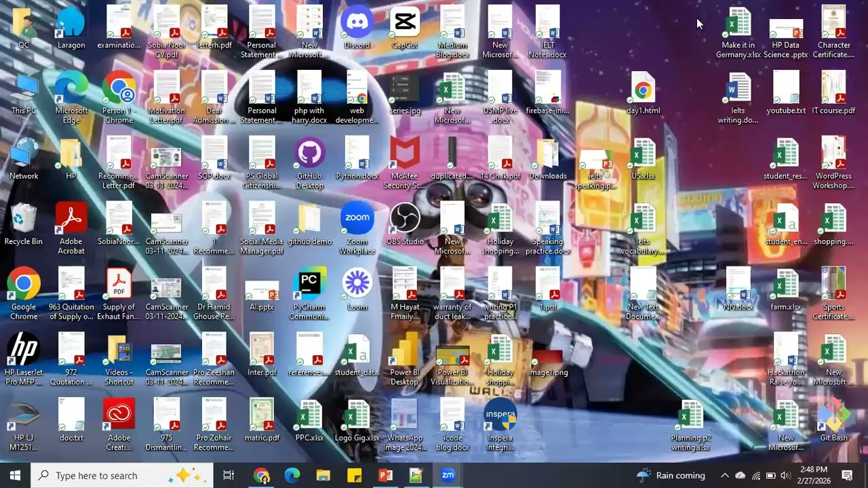Viewport: 868px width, 488px height.
Task: Open the Videos - Shortcut icon
Action: pos(119,360)
